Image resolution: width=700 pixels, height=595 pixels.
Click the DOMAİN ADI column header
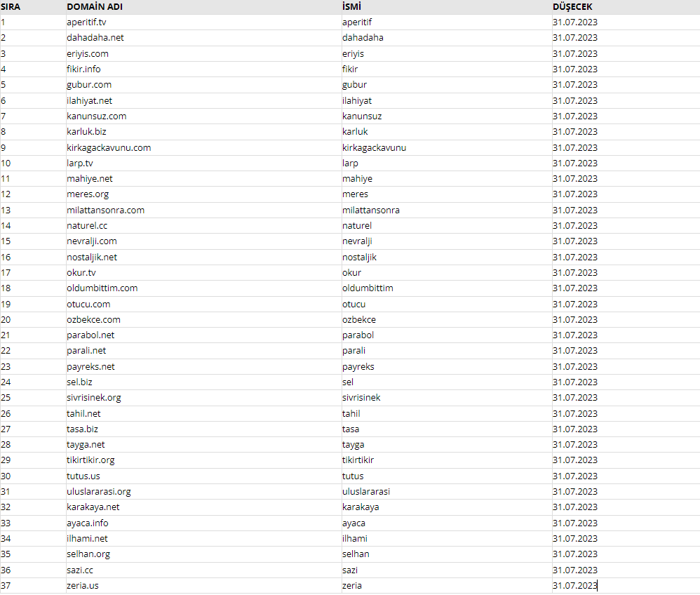tap(95, 7)
